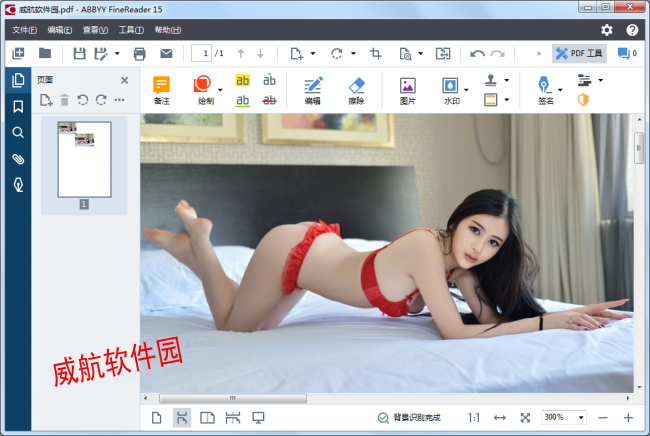Open the Search panel in sidebar

(17, 132)
